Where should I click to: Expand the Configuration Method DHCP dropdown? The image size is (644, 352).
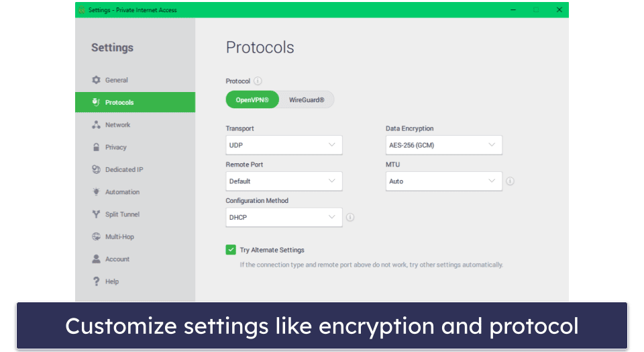(284, 218)
